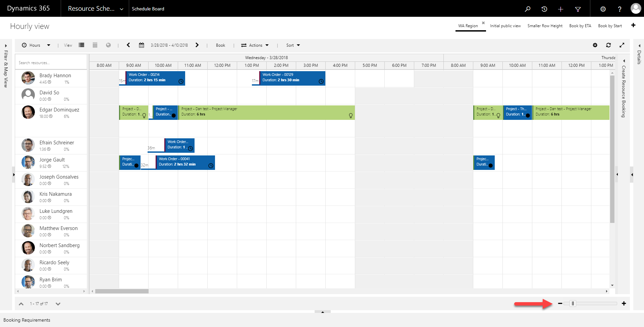Open the recent items history icon
Image resolution: width=644 pixels, height=327 pixels.
pyautogui.click(x=544, y=9)
